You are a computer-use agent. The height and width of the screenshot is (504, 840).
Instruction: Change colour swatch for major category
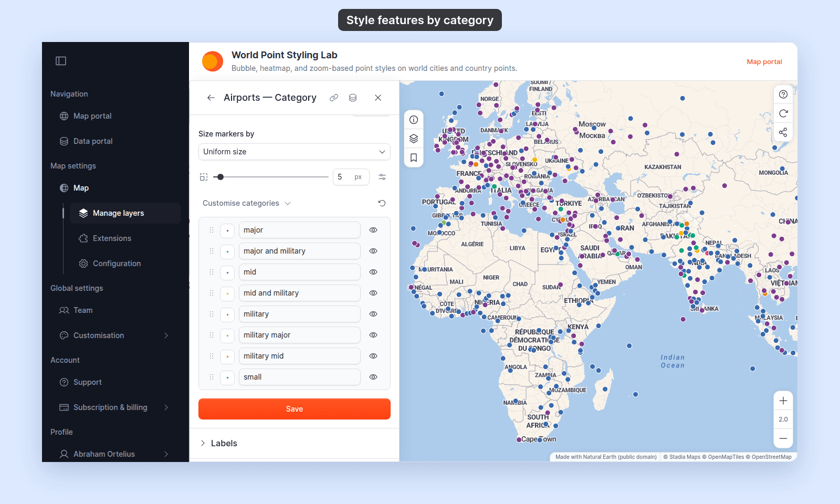point(227,230)
